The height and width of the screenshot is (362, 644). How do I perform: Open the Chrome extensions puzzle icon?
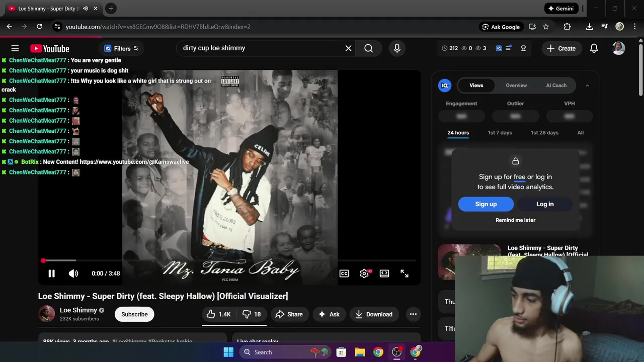tap(567, 27)
